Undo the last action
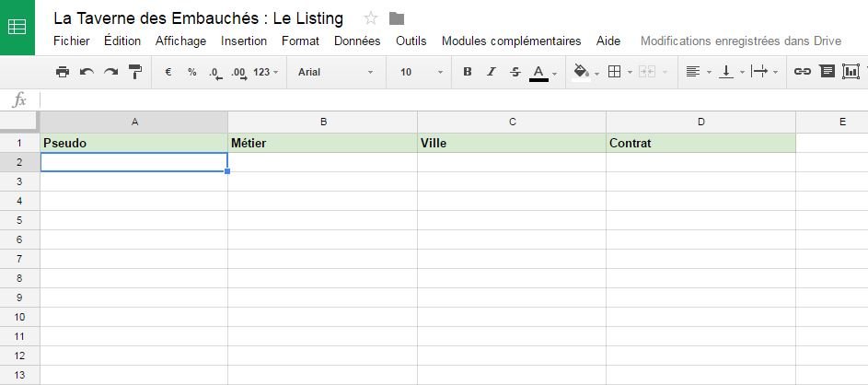This screenshot has width=868, height=385. [x=87, y=72]
